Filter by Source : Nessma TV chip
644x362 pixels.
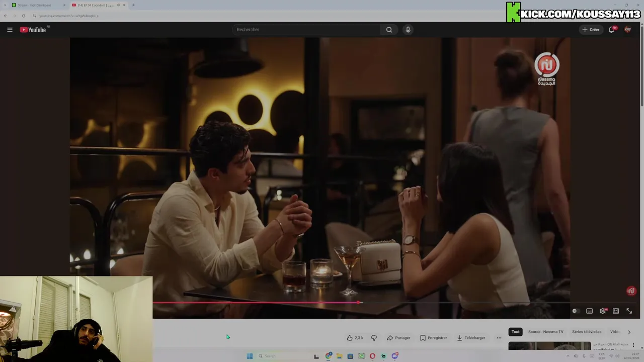[546, 332]
